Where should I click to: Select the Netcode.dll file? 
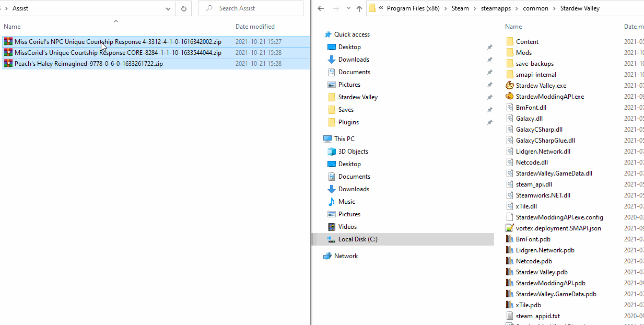(x=532, y=162)
